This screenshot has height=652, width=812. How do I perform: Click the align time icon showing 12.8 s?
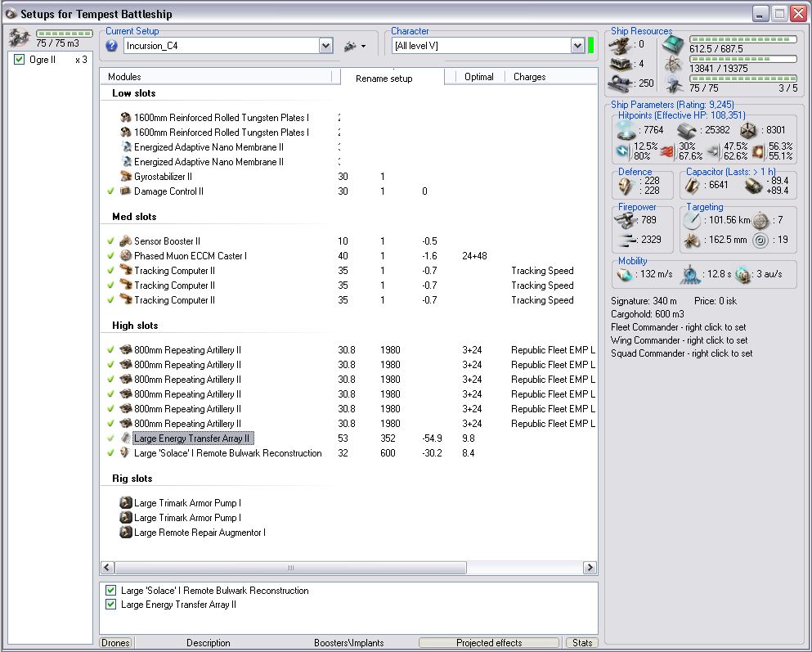tap(690, 275)
